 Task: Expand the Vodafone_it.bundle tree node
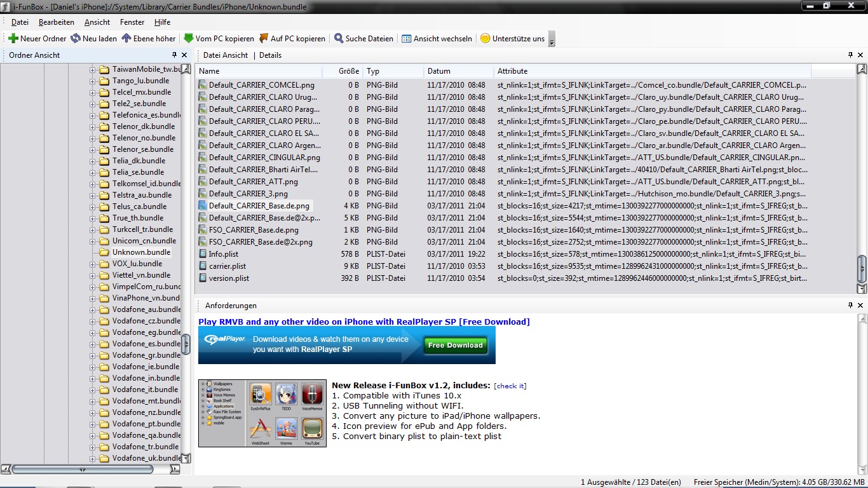pos(92,390)
